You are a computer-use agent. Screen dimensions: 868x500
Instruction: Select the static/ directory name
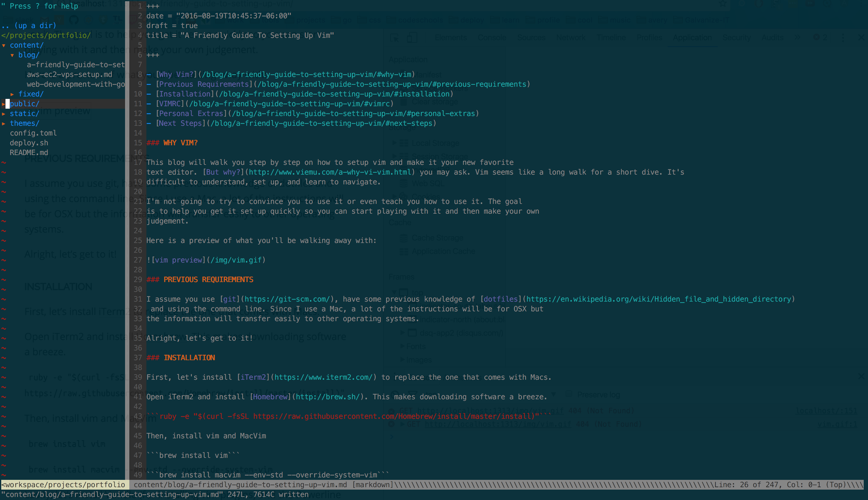pyautogui.click(x=24, y=114)
